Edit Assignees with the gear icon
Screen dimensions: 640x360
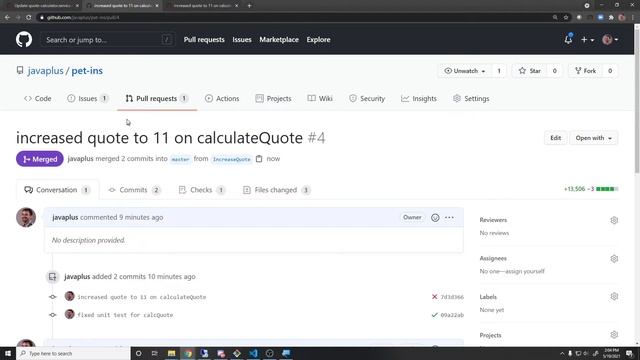(614, 259)
